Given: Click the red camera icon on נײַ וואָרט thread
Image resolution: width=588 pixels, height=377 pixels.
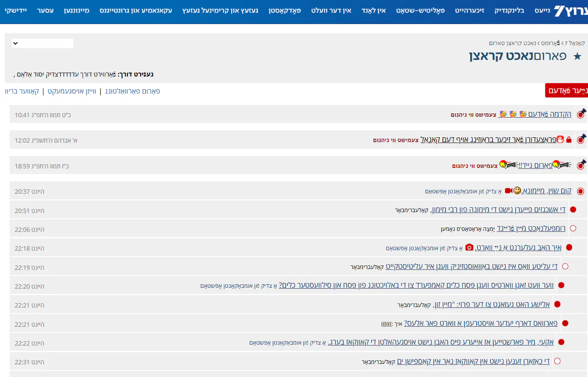Looking at the screenshot, I should pyautogui.click(x=469, y=248).
